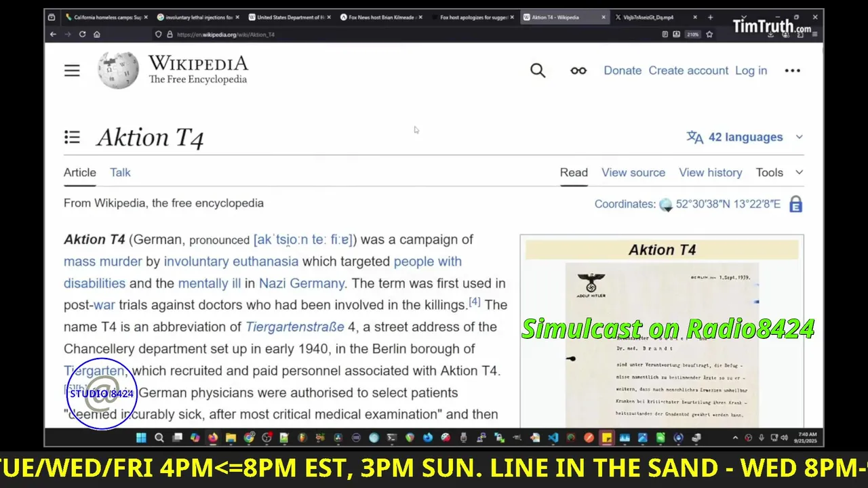Open View source tab
The image size is (868, 488).
coord(633,172)
